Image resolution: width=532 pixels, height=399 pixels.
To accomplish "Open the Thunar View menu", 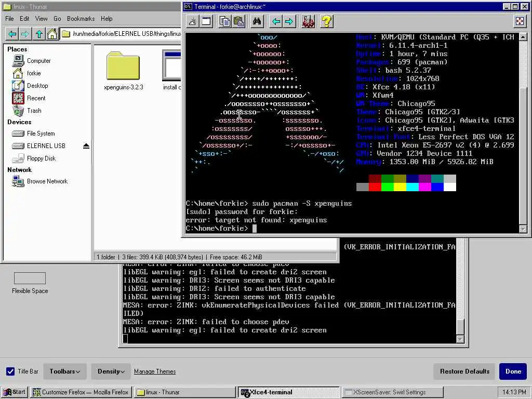I will [x=41, y=19].
